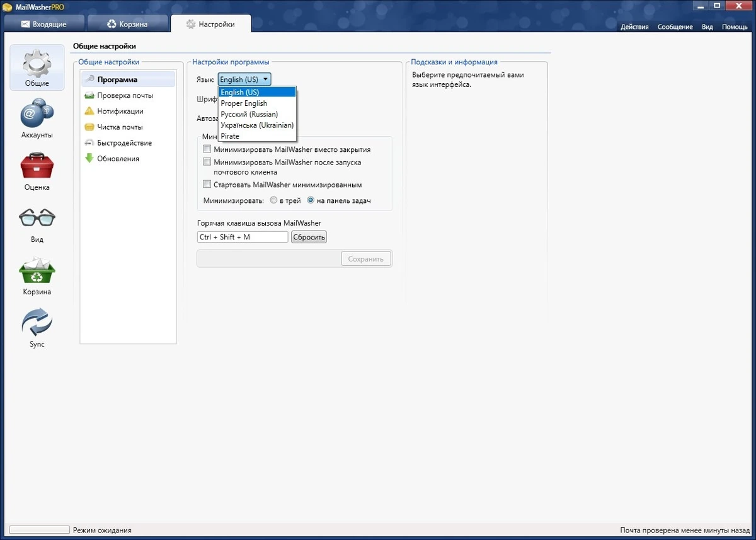The width and height of the screenshot is (756, 540).
Task: Switch to the Настройки tab
Action: (210, 24)
